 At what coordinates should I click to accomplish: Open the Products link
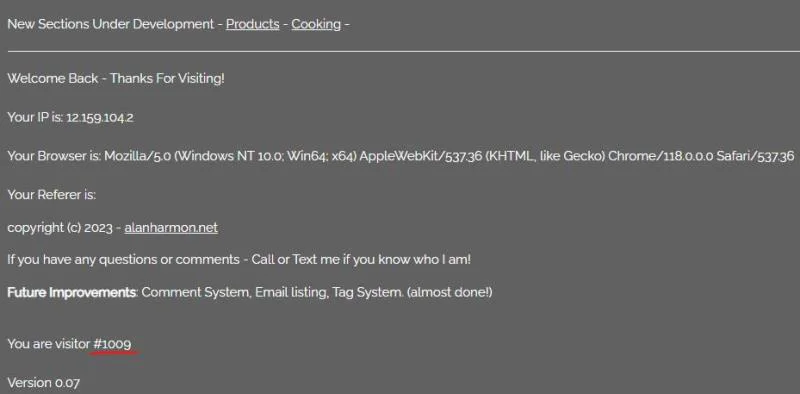(x=253, y=24)
